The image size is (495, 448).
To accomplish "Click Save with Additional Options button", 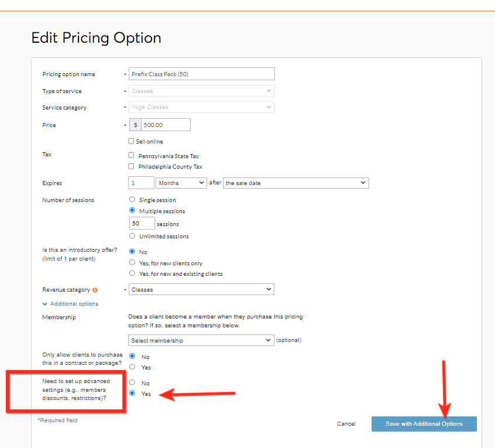I will (424, 424).
